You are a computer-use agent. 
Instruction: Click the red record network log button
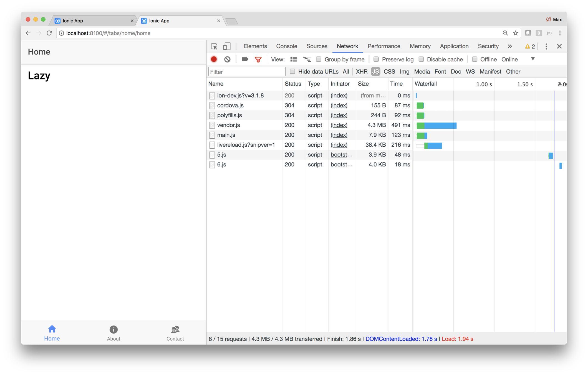click(214, 59)
